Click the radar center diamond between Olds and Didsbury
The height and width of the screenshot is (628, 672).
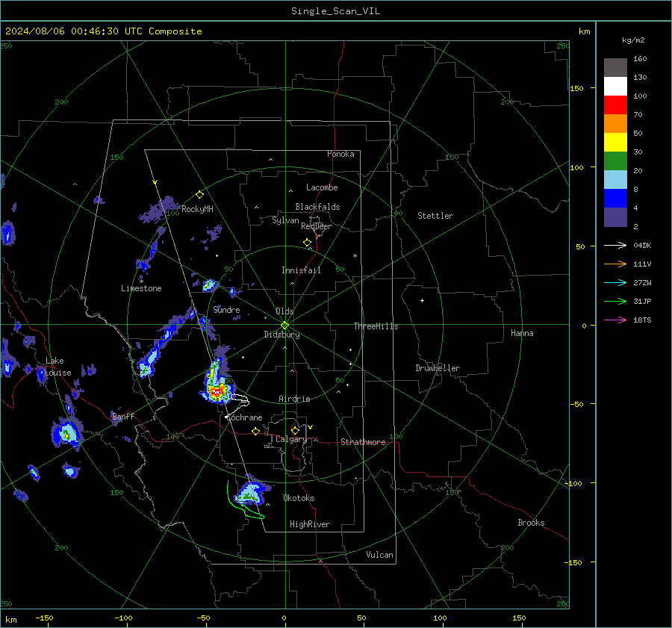pyautogui.click(x=284, y=326)
